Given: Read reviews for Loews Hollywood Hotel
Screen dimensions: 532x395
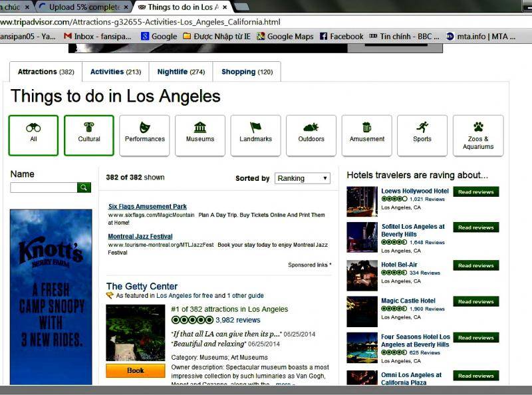Looking at the screenshot, I should pyautogui.click(x=475, y=192).
